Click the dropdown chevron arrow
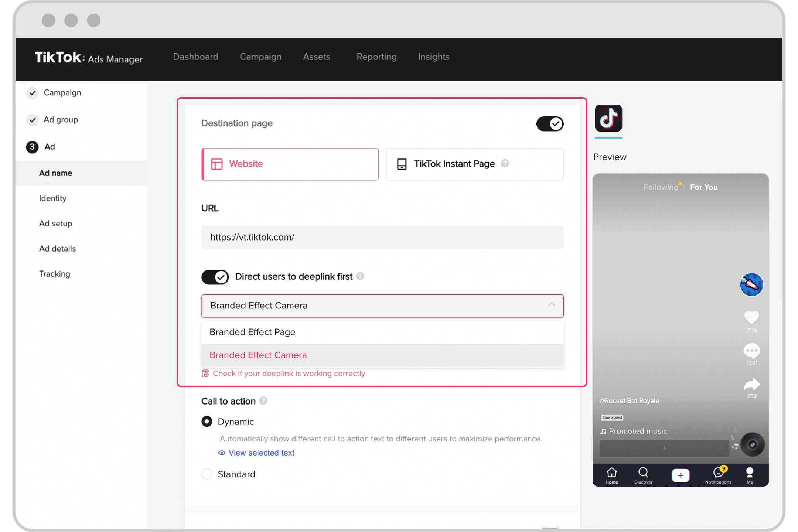Image resolution: width=798 pixels, height=532 pixels. [551, 305]
